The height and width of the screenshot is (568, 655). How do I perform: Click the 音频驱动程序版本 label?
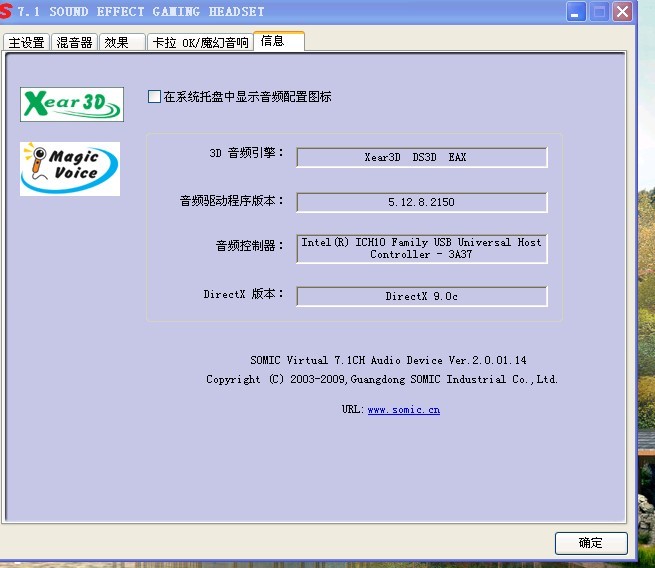click(232, 201)
